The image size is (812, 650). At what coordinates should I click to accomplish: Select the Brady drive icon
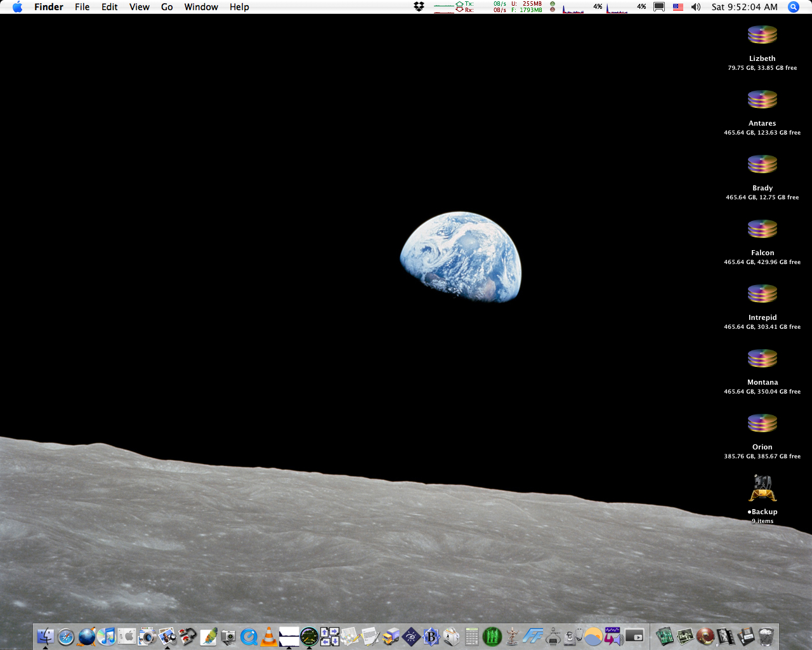click(x=763, y=164)
